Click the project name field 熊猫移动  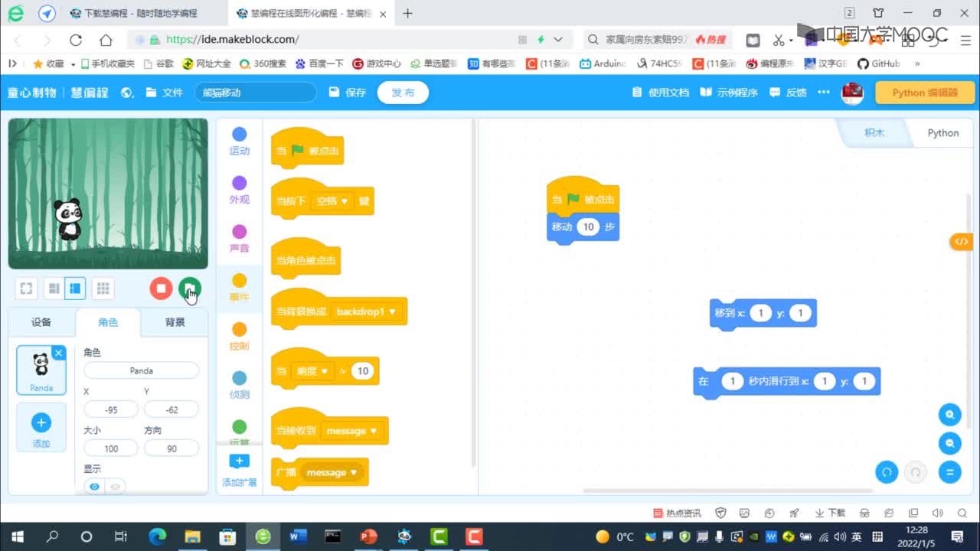click(256, 93)
